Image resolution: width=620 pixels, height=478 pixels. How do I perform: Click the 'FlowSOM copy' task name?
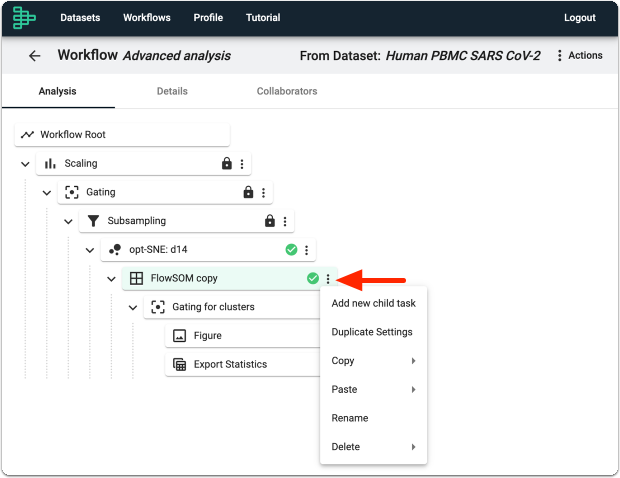click(x=184, y=278)
